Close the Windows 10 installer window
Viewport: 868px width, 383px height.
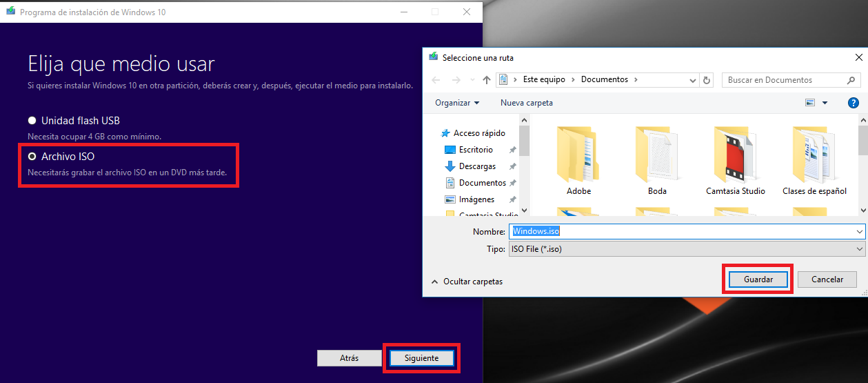[x=467, y=12]
